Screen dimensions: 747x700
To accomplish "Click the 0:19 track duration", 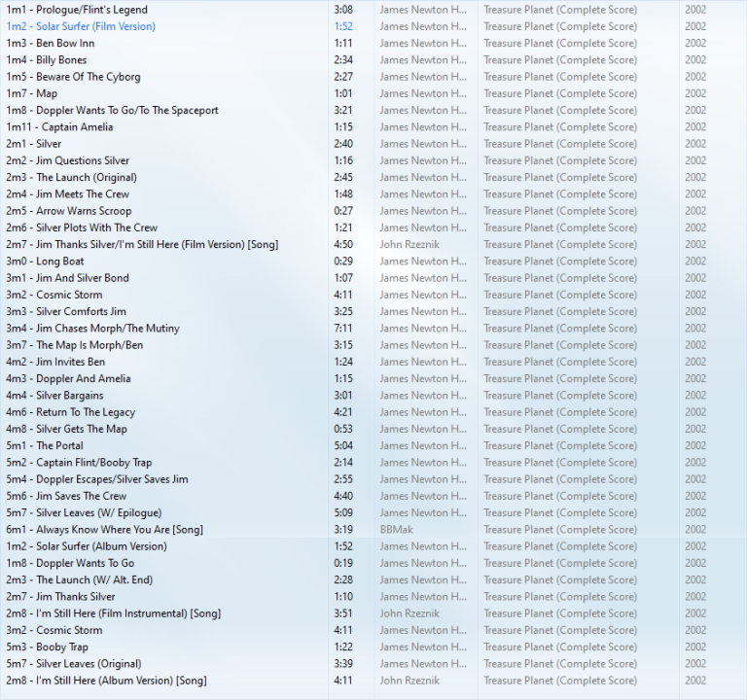I will (x=343, y=563).
